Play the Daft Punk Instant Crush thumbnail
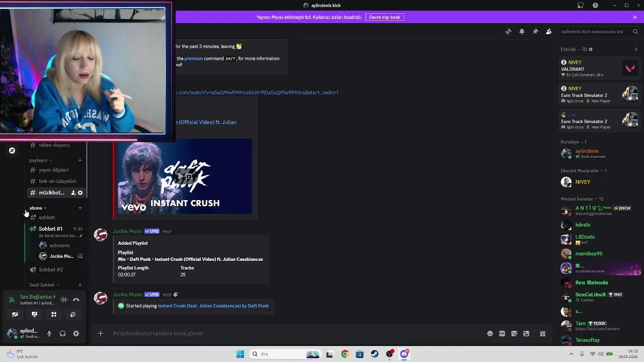 coord(185,176)
